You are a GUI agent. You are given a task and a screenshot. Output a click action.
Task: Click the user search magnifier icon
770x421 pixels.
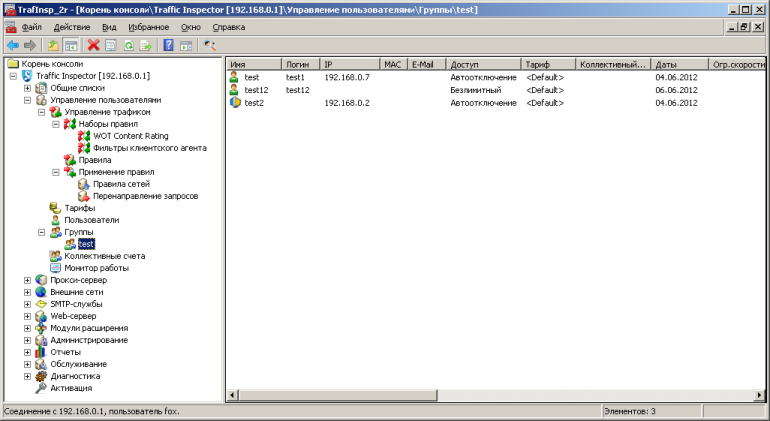pyautogui.click(x=210, y=46)
